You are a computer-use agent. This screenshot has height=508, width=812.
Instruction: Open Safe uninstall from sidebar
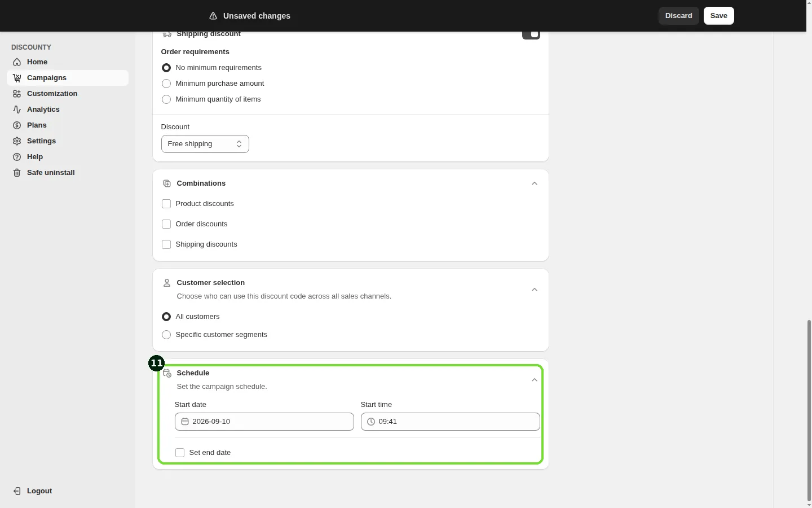68,173
